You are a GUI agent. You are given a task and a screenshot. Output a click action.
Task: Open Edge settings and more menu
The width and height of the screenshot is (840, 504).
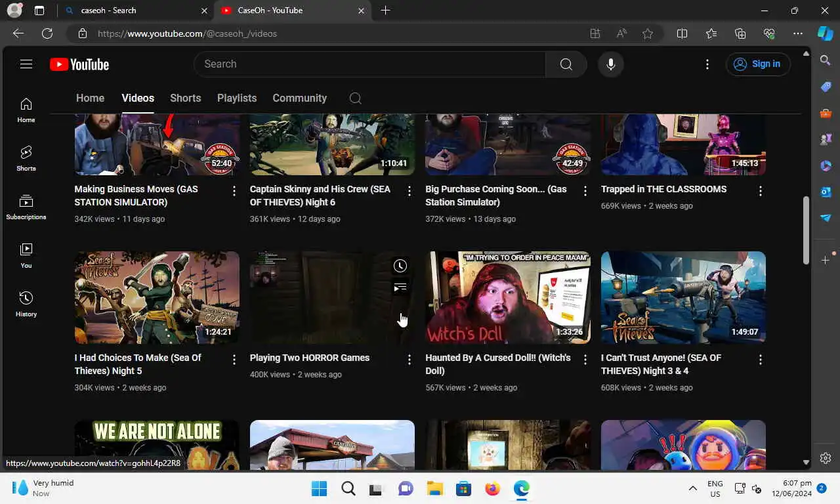798,33
